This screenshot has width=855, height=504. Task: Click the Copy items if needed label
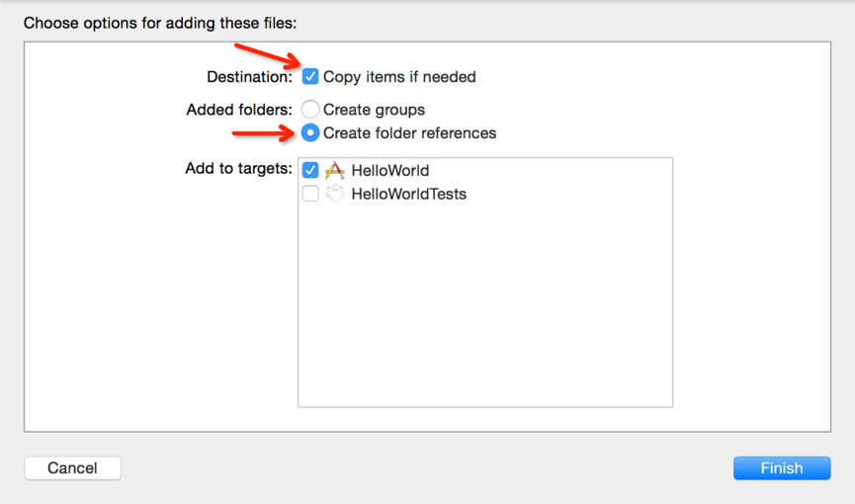pyautogui.click(x=399, y=77)
